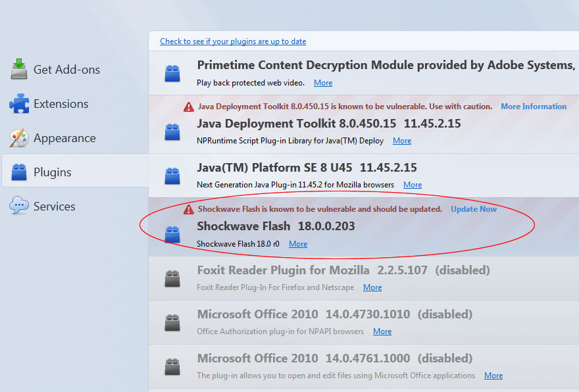
Task: Show More for Office Authorization plug-in
Action: (382, 331)
